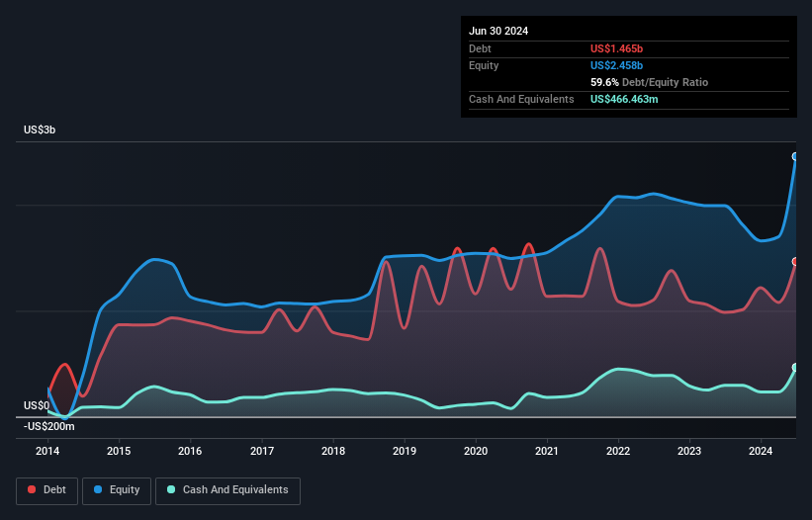This screenshot has height=520, width=812.
Task: Toggle the Debt series legend button
Action: click(47, 490)
